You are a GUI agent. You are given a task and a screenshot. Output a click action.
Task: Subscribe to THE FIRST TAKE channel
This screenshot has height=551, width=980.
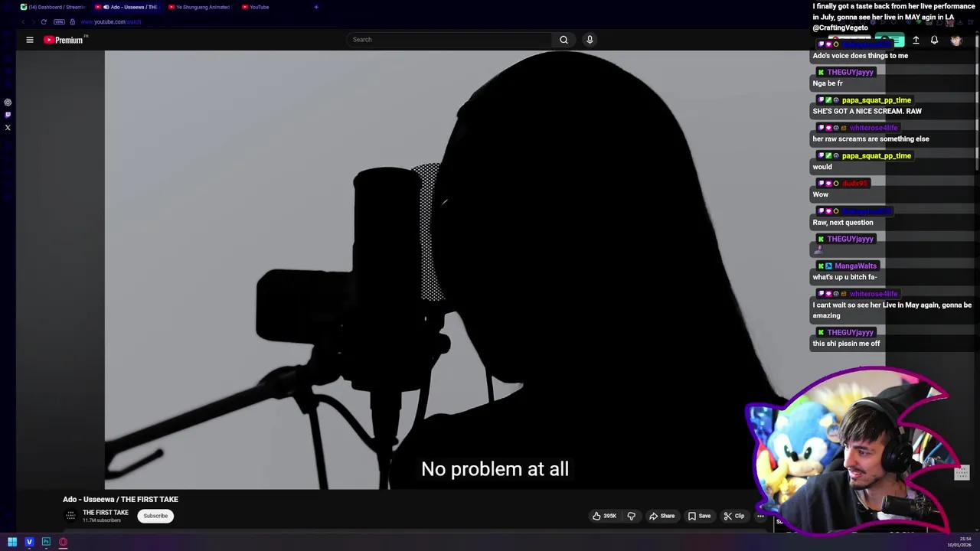click(155, 516)
